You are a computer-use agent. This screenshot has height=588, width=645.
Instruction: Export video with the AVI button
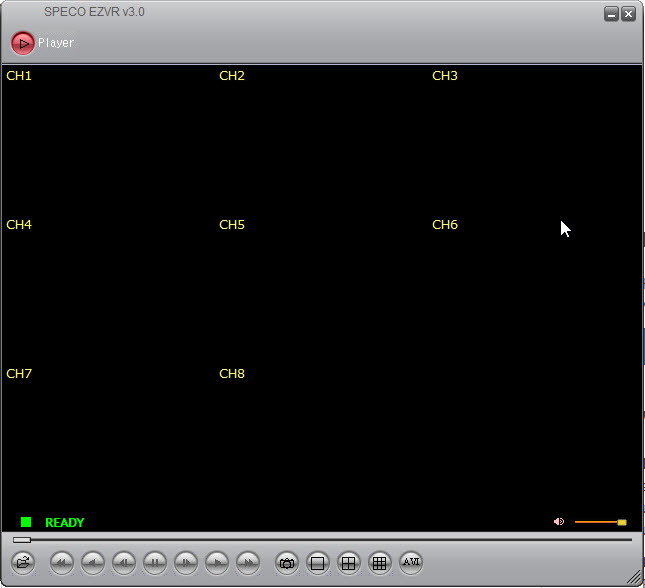411,562
